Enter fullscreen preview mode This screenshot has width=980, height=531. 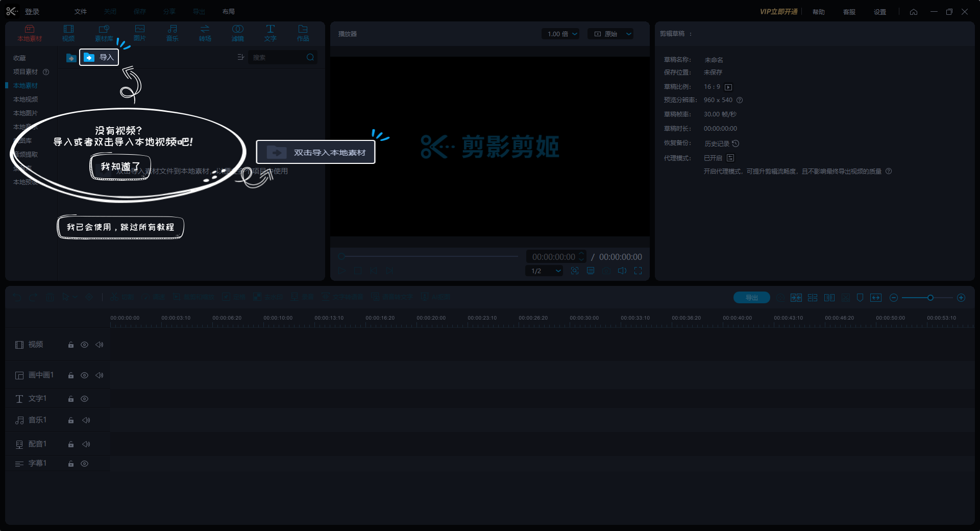coord(638,271)
